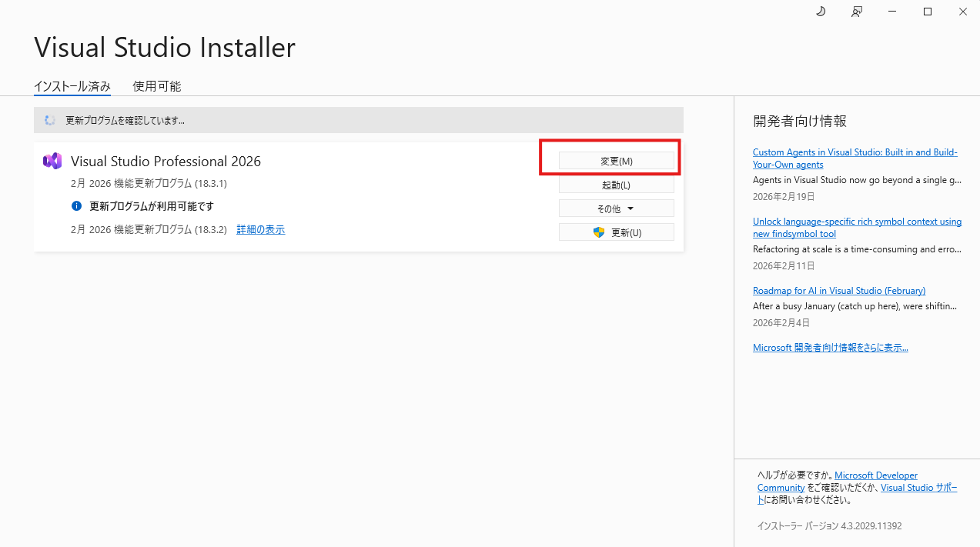Toggle the dark theme moon icon
The image size is (980, 547).
pyautogui.click(x=821, y=12)
